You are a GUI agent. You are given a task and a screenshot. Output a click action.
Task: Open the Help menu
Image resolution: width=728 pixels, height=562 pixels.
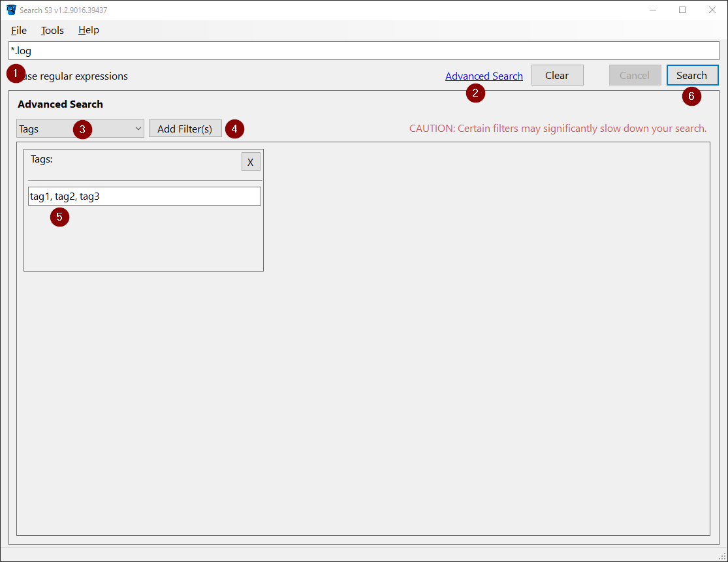point(88,30)
